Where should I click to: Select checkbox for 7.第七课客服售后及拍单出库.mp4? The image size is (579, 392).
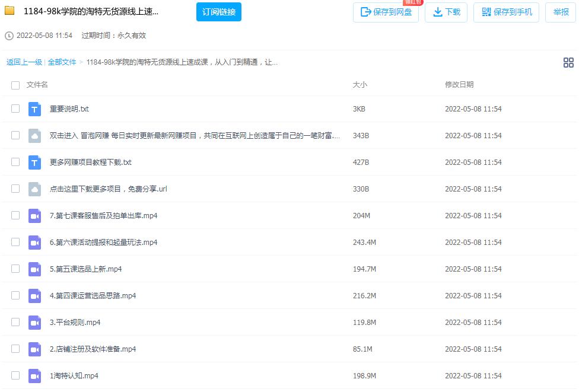click(15, 215)
